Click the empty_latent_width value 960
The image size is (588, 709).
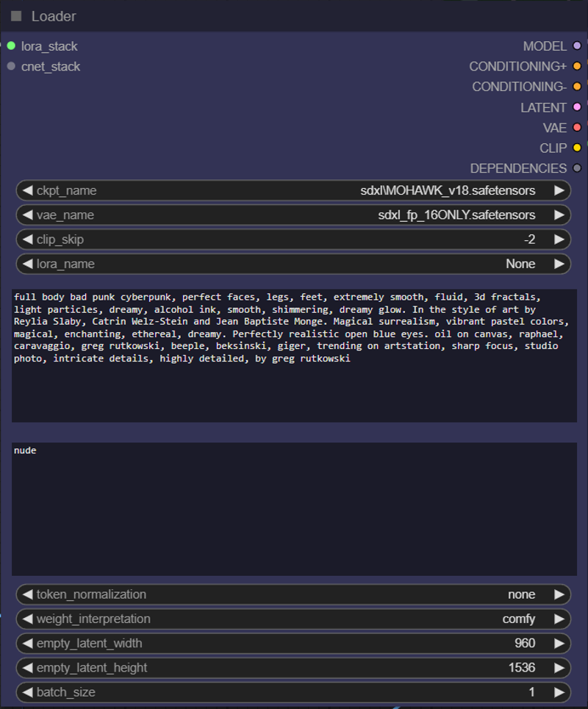525,643
